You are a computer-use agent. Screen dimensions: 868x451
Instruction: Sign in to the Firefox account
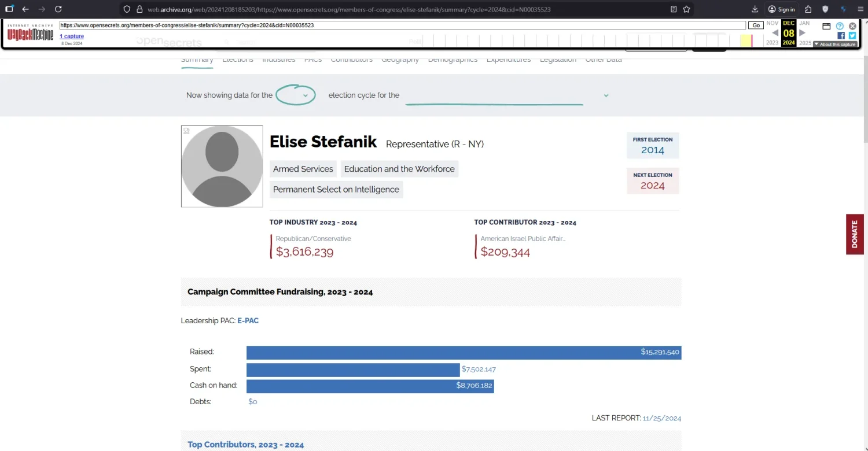(x=781, y=9)
